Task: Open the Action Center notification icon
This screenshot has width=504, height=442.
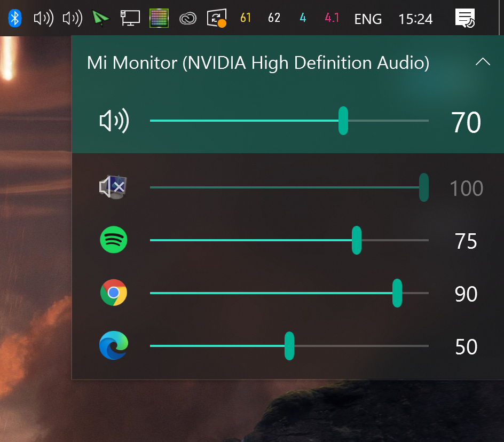Action: coord(465,18)
